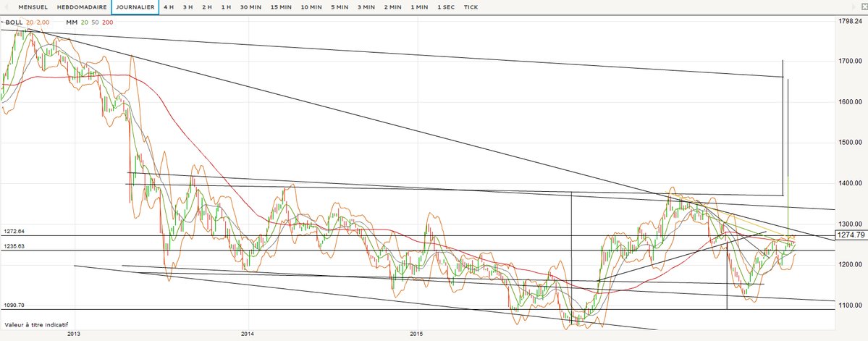Viewport: 868px width, 341px height.
Task: Click the grey MM 50 period value
Action: (94, 22)
